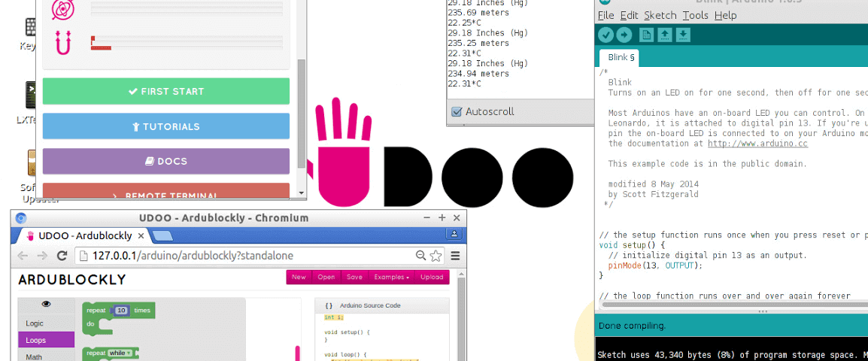This screenshot has height=361, width=868.
Task: Open the Tools menu in Arduino
Action: click(695, 15)
